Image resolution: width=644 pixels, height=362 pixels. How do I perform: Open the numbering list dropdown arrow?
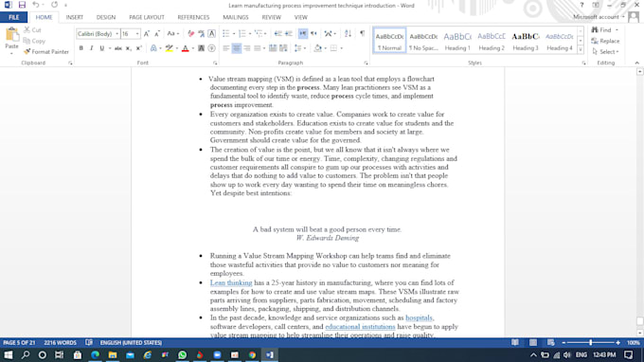(x=250, y=34)
